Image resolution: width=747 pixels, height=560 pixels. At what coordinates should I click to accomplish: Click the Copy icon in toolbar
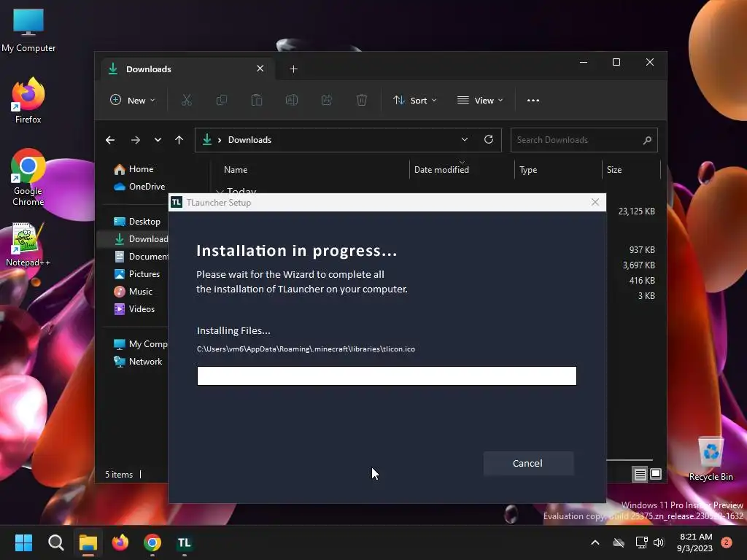tap(222, 101)
